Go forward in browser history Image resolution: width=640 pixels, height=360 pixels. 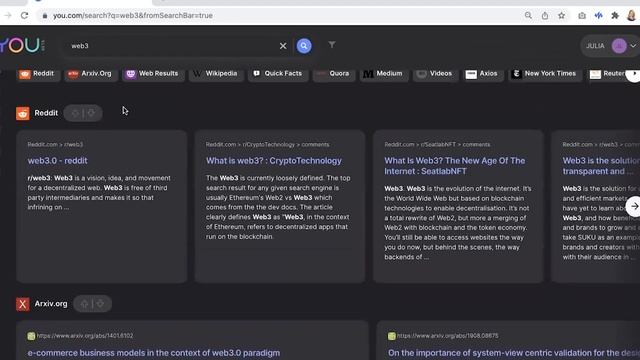click(8, 16)
